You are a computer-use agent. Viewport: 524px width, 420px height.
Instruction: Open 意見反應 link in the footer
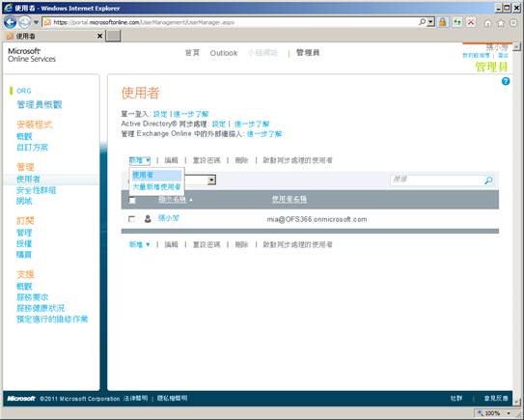[496, 398]
